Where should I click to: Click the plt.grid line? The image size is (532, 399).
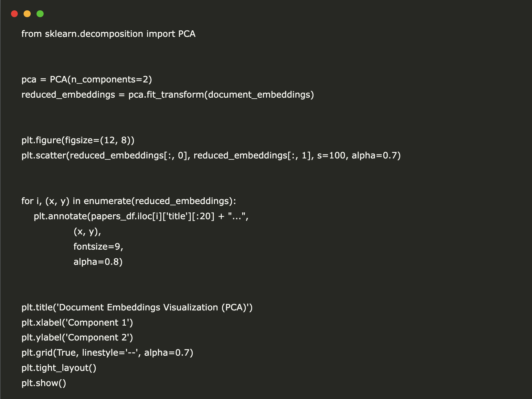[x=107, y=353]
